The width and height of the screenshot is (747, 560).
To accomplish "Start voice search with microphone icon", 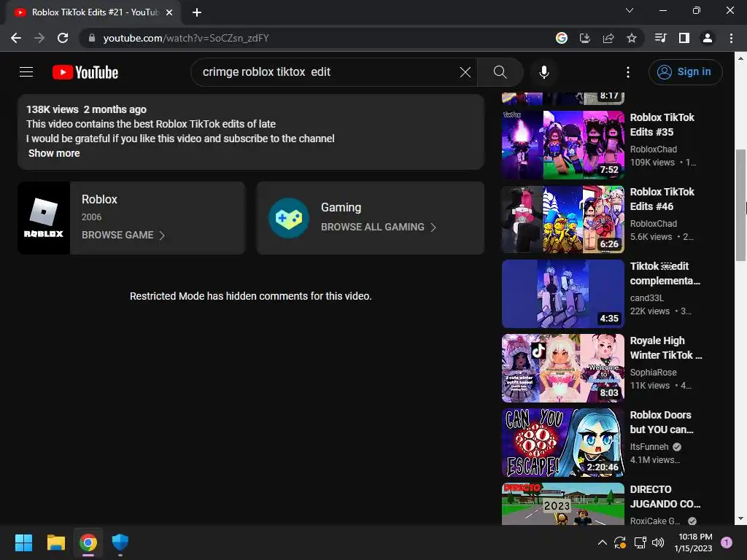I will point(543,72).
